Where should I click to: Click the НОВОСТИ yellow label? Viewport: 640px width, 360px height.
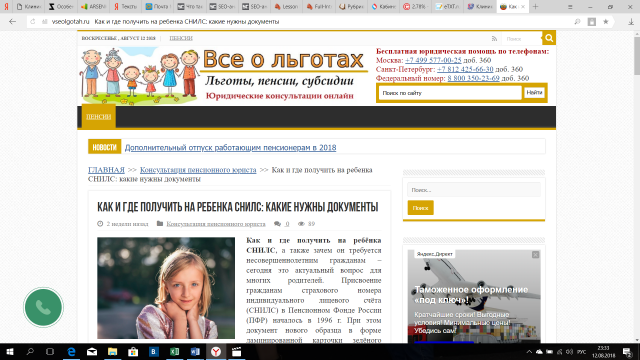pos(104,147)
